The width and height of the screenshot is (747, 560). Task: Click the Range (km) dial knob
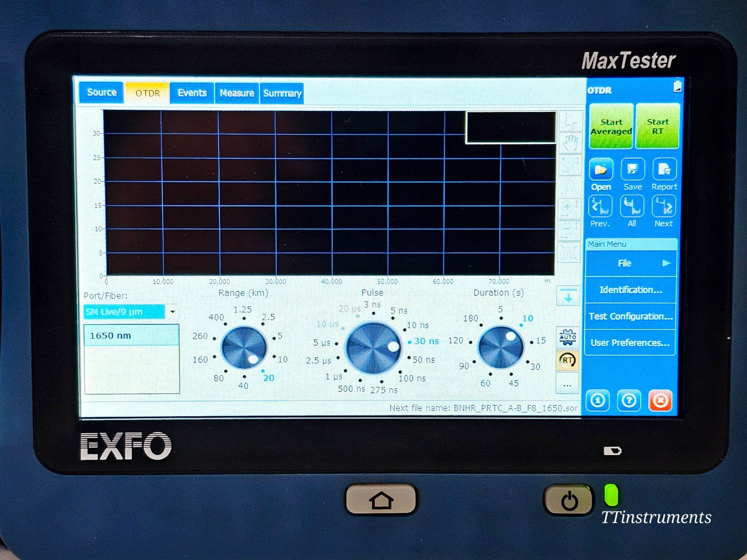pos(244,348)
